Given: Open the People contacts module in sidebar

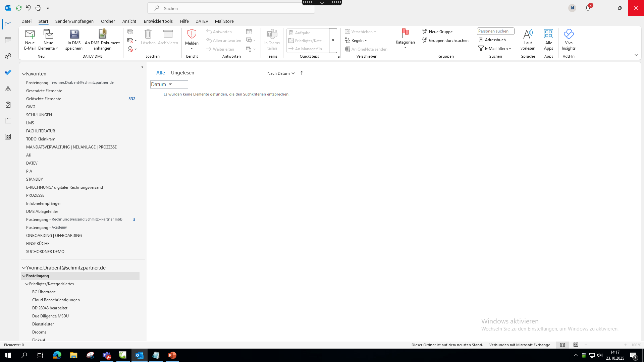Looking at the screenshot, I should 8,56.
